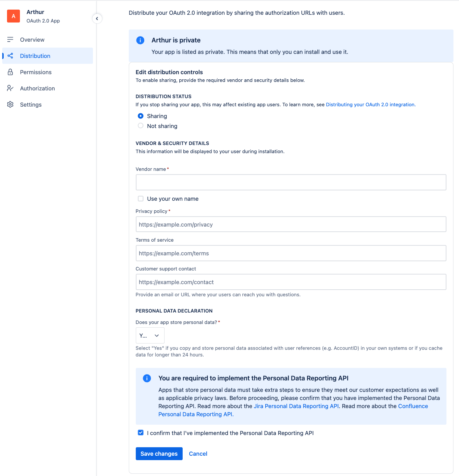Image resolution: width=459 pixels, height=476 pixels.
Task: Enable the 'Use your own name' checkbox
Action: 141,199
